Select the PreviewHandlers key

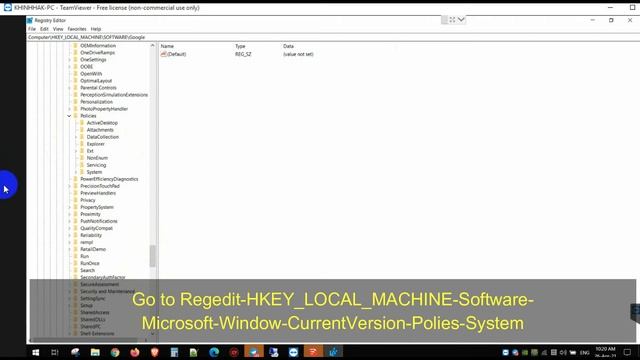pos(98,193)
